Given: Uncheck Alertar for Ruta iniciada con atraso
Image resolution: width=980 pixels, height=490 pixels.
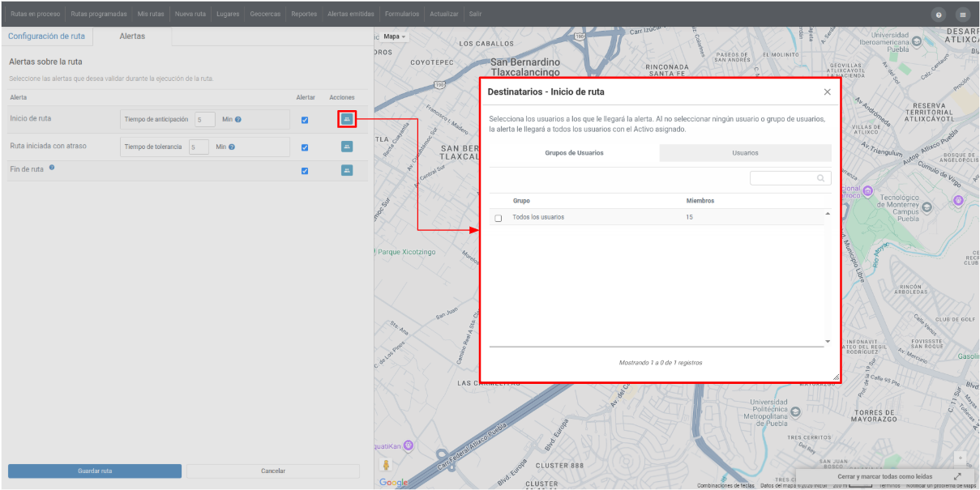Looking at the screenshot, I should pos(305,147).
